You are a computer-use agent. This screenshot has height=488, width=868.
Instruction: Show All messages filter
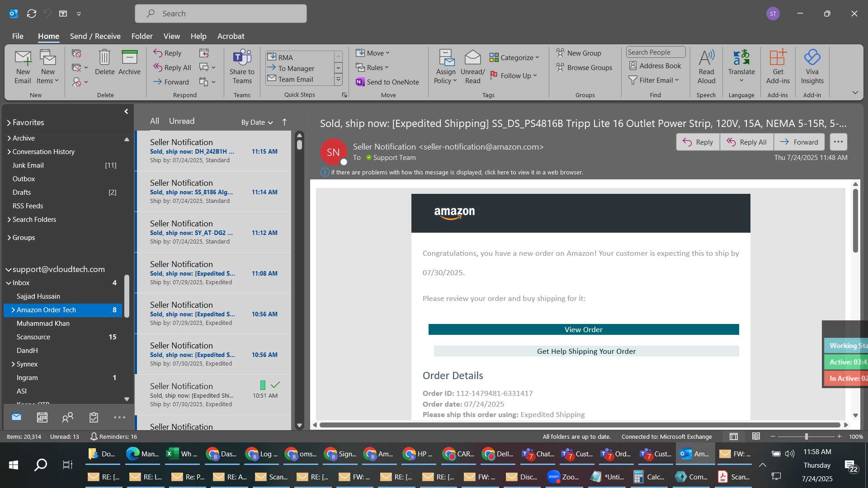(155, 121)
